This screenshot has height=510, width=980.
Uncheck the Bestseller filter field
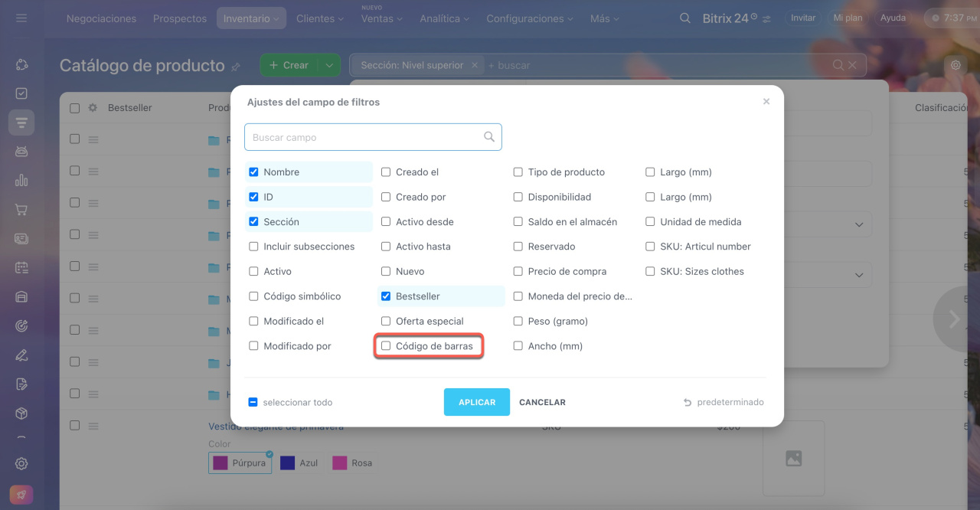[x=386, y=296]
